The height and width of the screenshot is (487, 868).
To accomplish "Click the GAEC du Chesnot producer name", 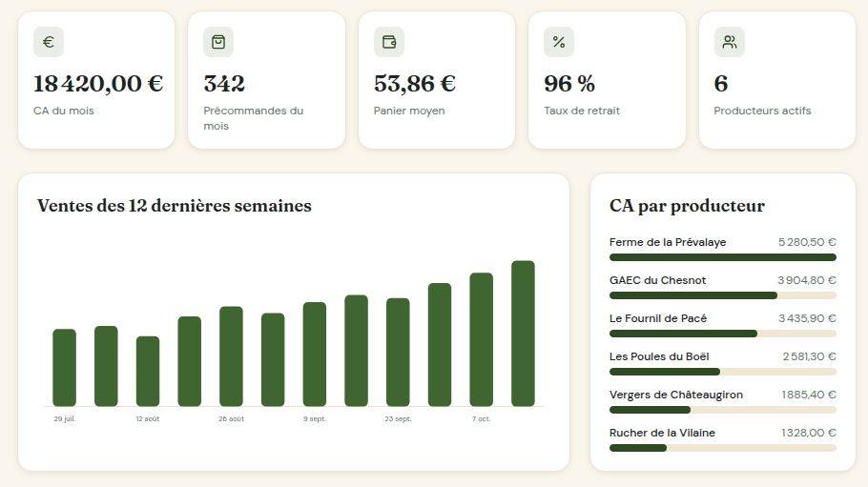I will pyautogui.click(x=657, y=280).
